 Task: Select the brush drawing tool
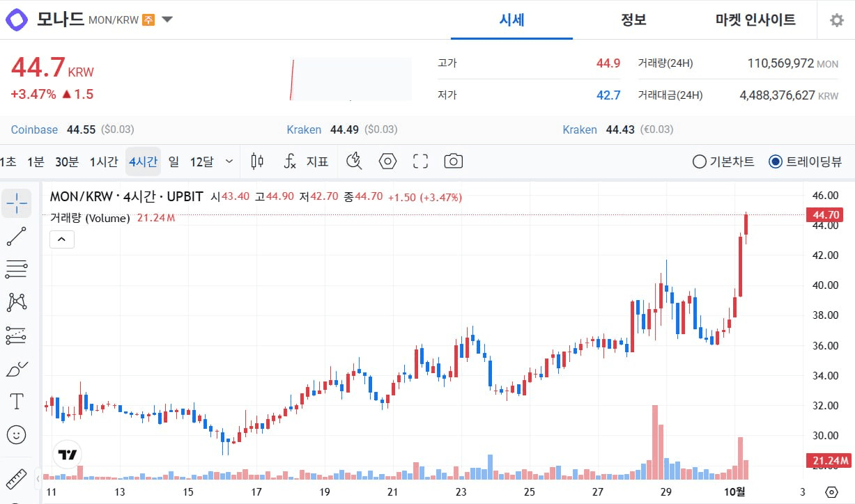[17, 368]
